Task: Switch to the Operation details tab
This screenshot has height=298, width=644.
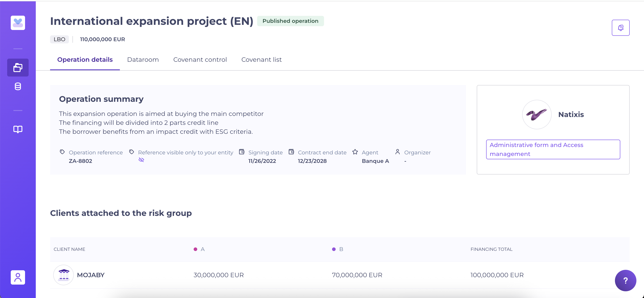Action: point(85,60)
